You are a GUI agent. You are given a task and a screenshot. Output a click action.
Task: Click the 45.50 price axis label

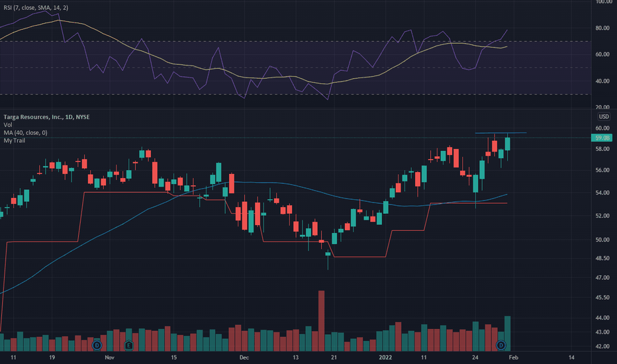click(x=602, y=298)
